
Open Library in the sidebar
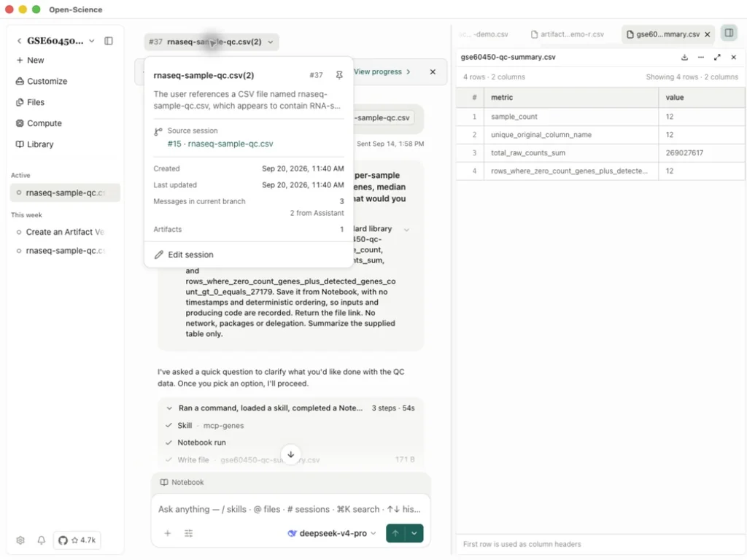tap(34, 144)
